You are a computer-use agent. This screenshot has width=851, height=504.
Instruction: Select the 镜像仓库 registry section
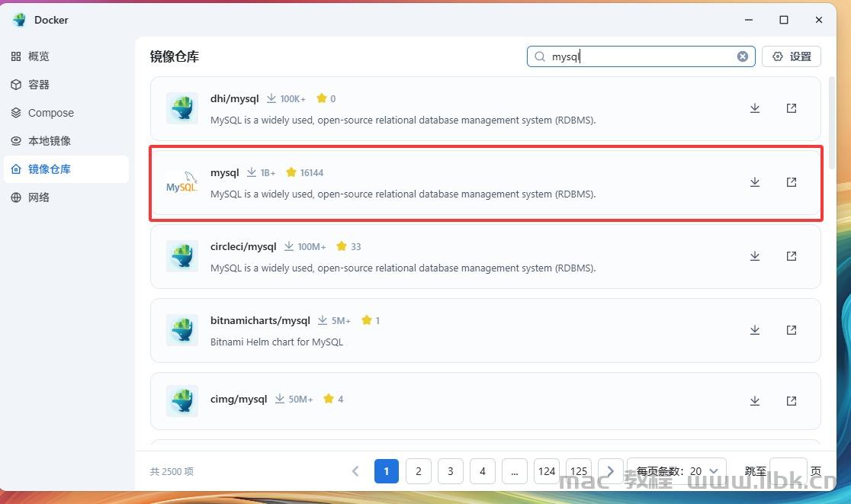point(66,169)
